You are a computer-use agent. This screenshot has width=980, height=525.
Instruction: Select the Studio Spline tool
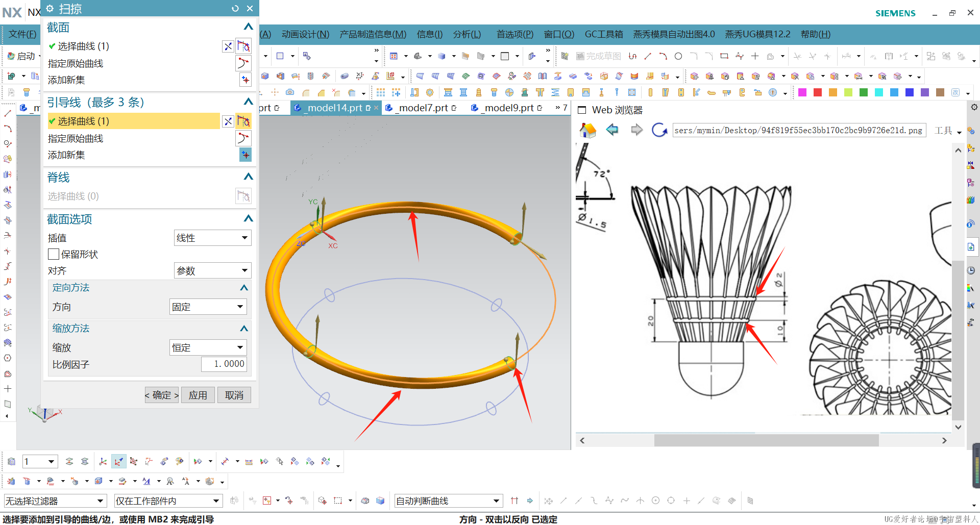pyautogui.click(x=740, y=56)
